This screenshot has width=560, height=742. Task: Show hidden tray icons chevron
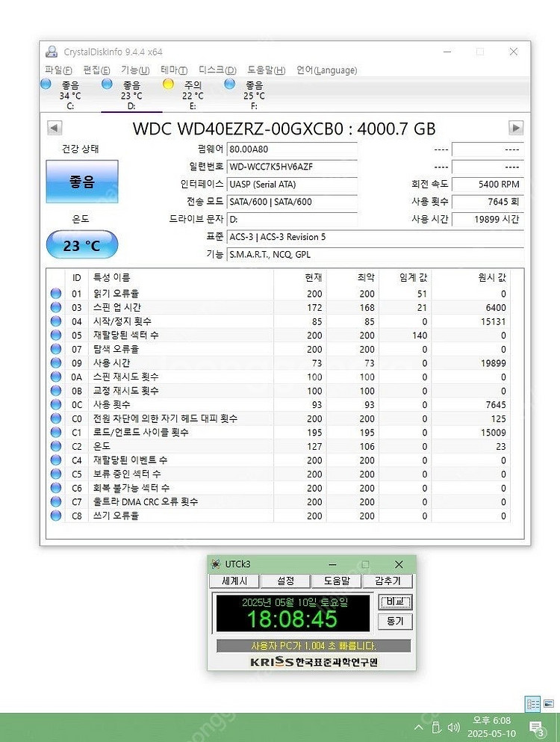419,727
